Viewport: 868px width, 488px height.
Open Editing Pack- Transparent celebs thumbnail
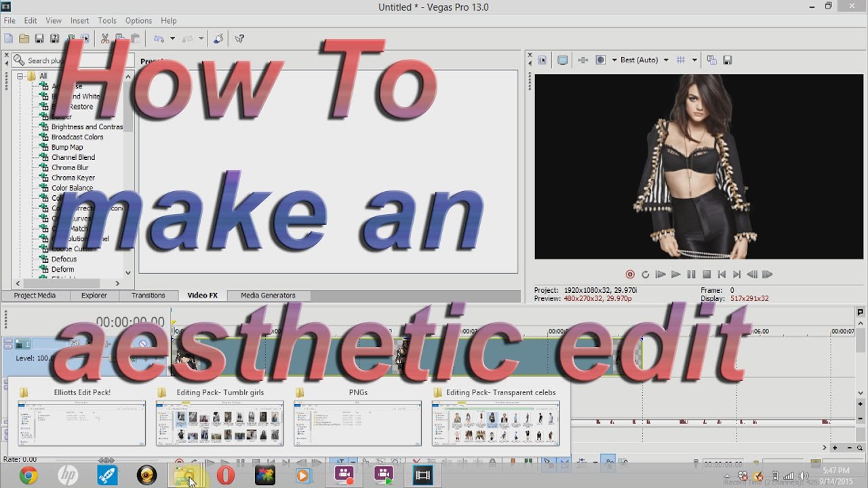[496, 423]
